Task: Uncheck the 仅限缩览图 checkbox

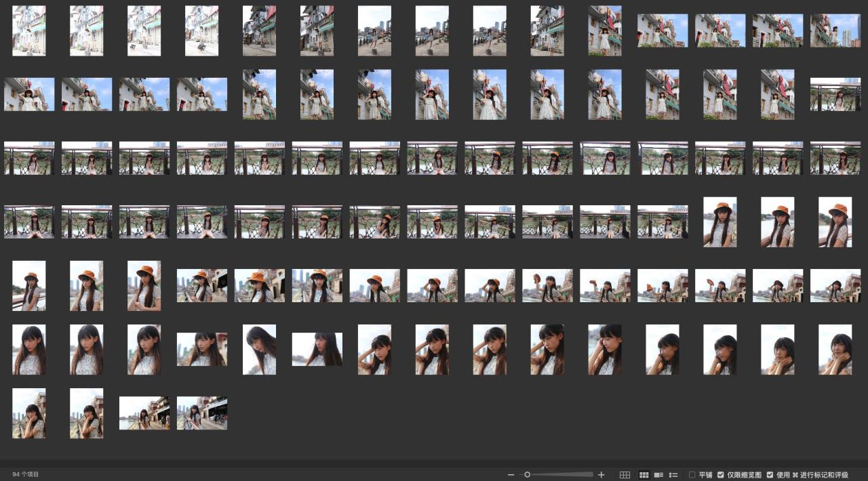Action: (721, 475)
